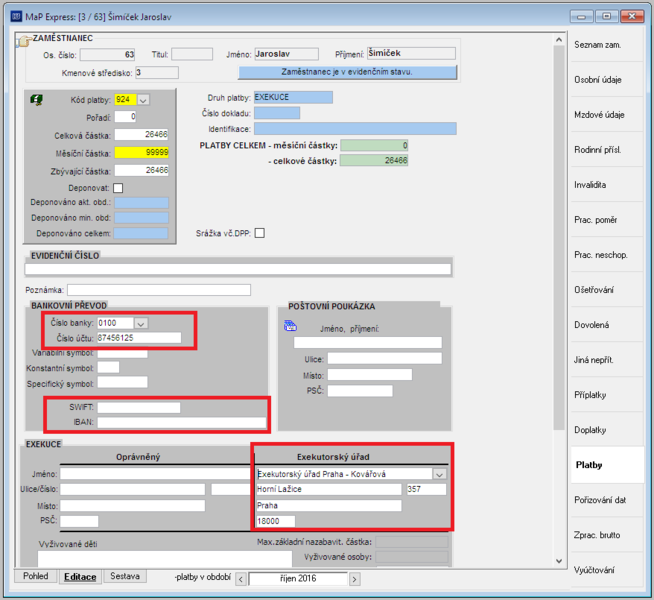Click the Variabilní symbol field

click(x=122, y=353)
